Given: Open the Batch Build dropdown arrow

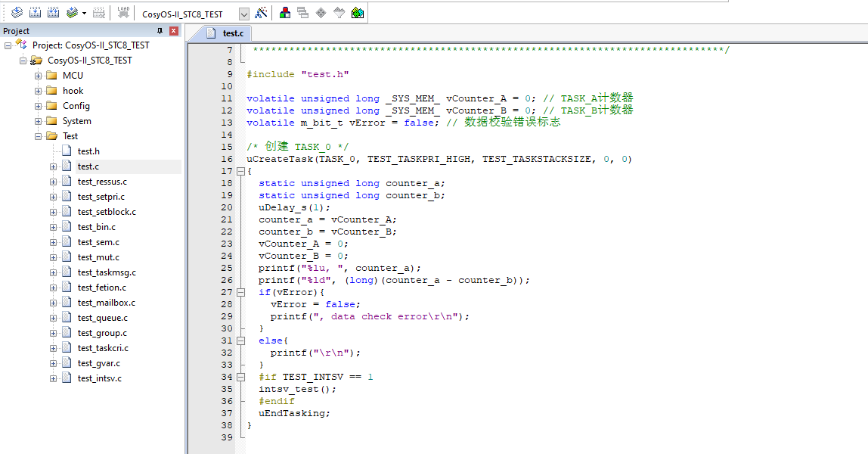Looking at the screenshot, I should 84,13.
